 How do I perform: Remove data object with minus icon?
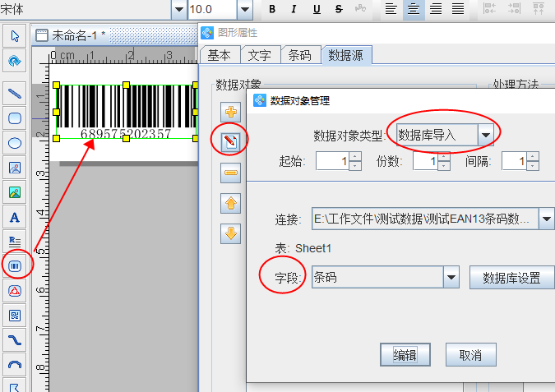(231, 172)
